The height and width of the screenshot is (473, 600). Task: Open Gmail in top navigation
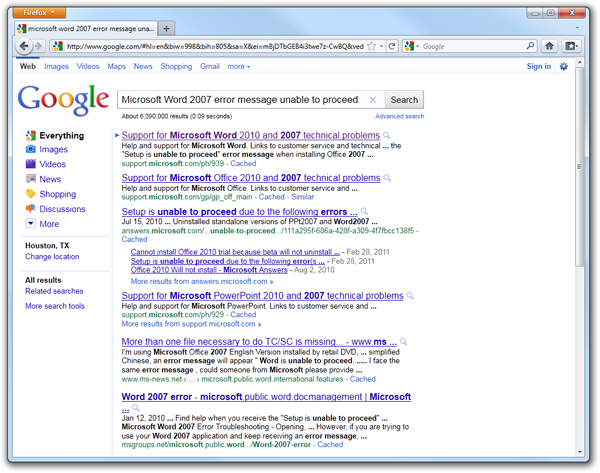pyautogui.click(x=210, y=67)
